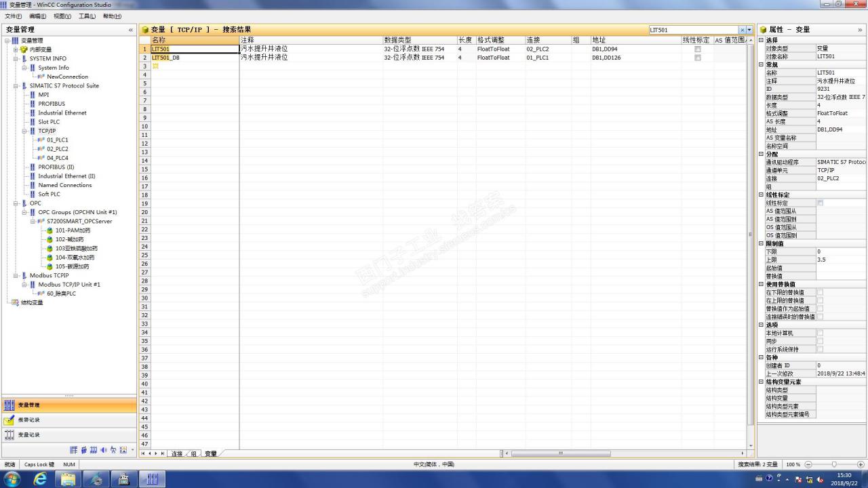
Task: Collapse the OPC tree node
Action: [x=16, y=203]
